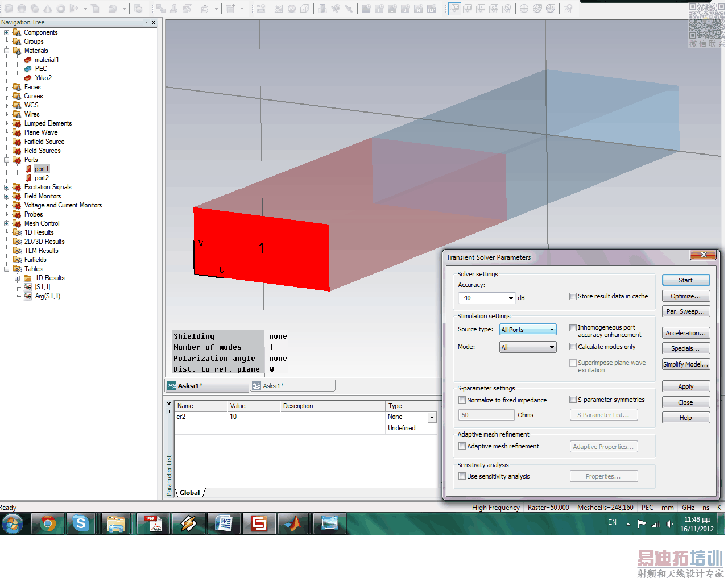Open the History List icon
The width and height of the screenshot is (728, 582).
click(x=139, y=9)
